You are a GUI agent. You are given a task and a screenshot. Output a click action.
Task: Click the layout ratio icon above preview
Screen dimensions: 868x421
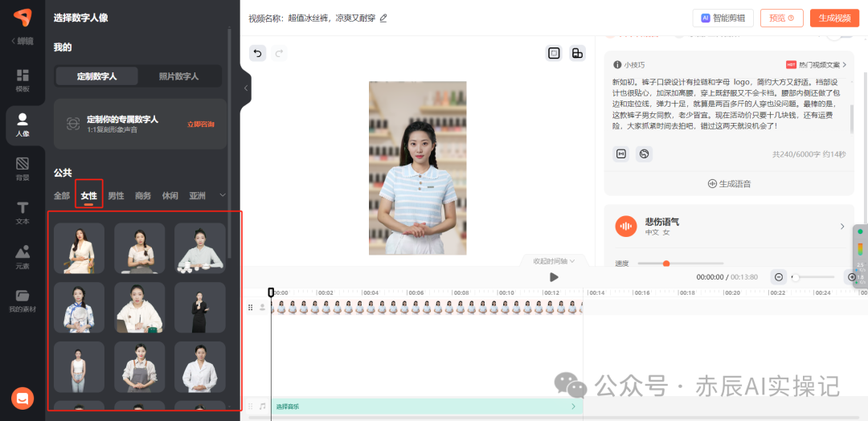(577, 53)
